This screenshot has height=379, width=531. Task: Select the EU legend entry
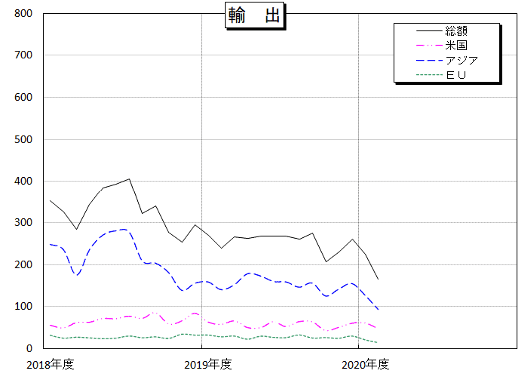pos(441,75)
